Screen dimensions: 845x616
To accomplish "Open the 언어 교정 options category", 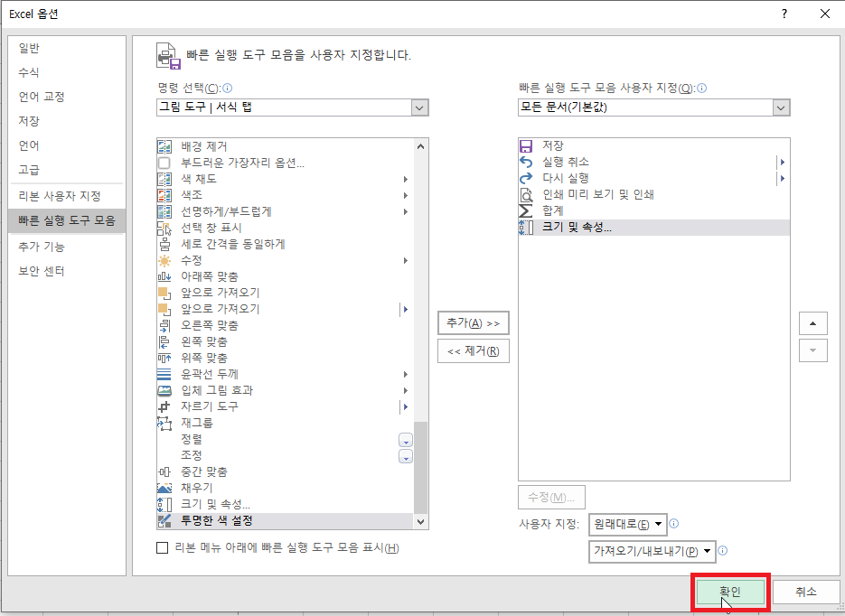I will click(67, 97).
